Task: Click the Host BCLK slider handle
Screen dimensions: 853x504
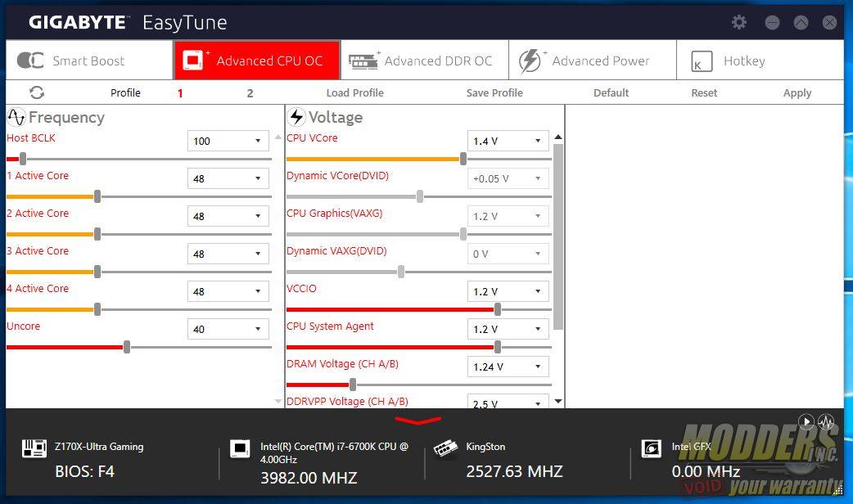Action: [23, 159]
